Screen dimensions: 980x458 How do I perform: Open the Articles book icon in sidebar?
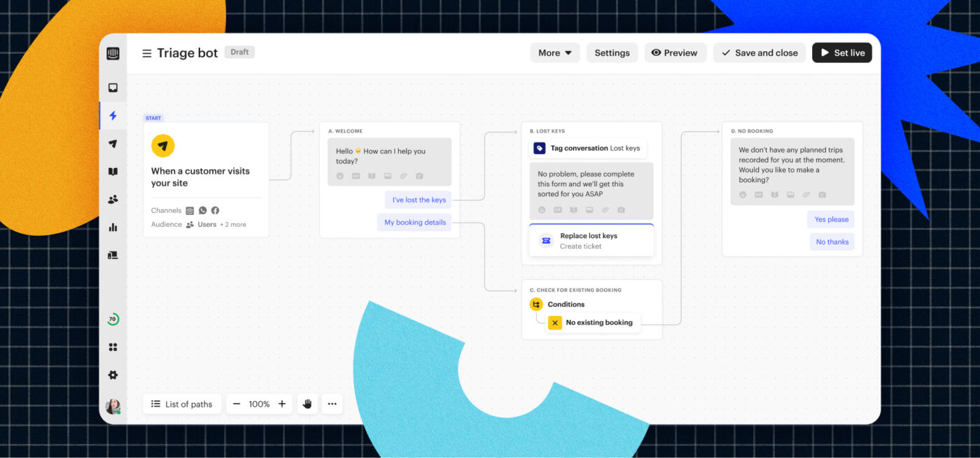point(113,172)
